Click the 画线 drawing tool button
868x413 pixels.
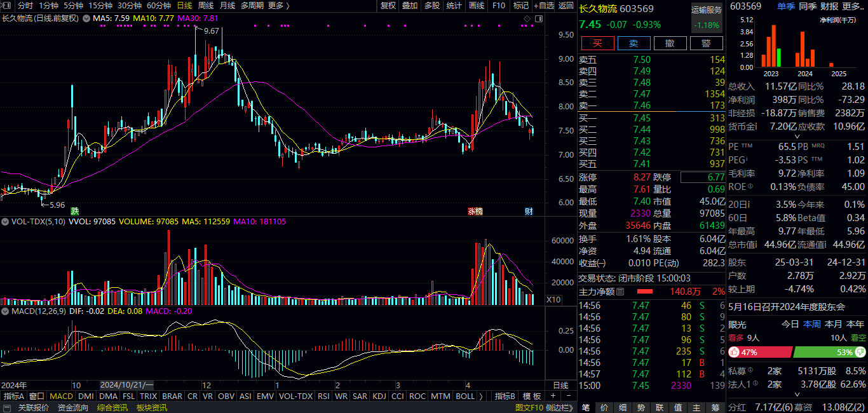476,6
